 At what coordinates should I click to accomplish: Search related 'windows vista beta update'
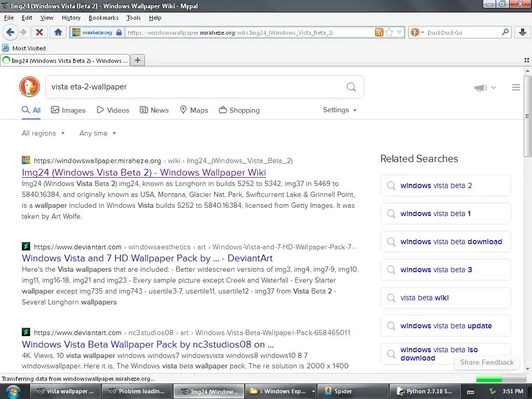tap(445, 326)
